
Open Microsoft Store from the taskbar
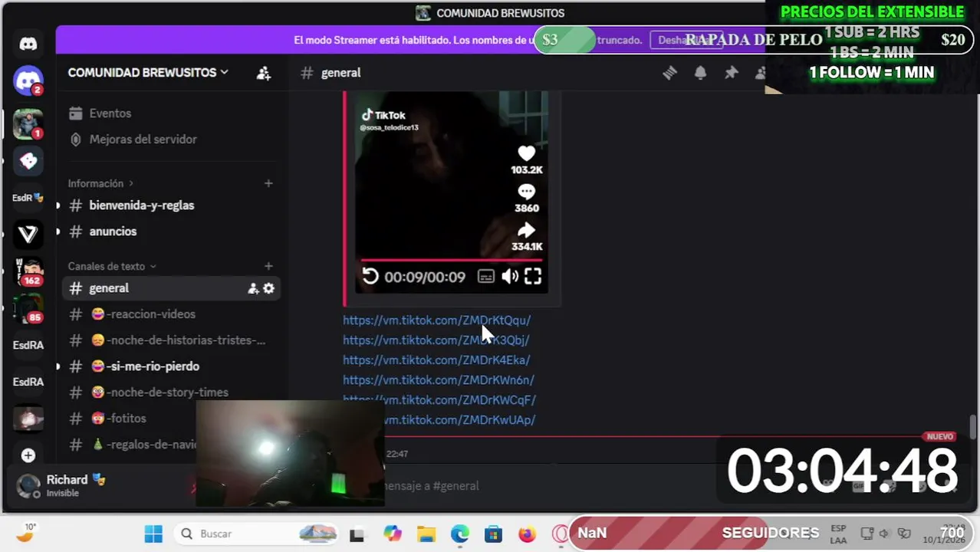[x=493, y=534]
